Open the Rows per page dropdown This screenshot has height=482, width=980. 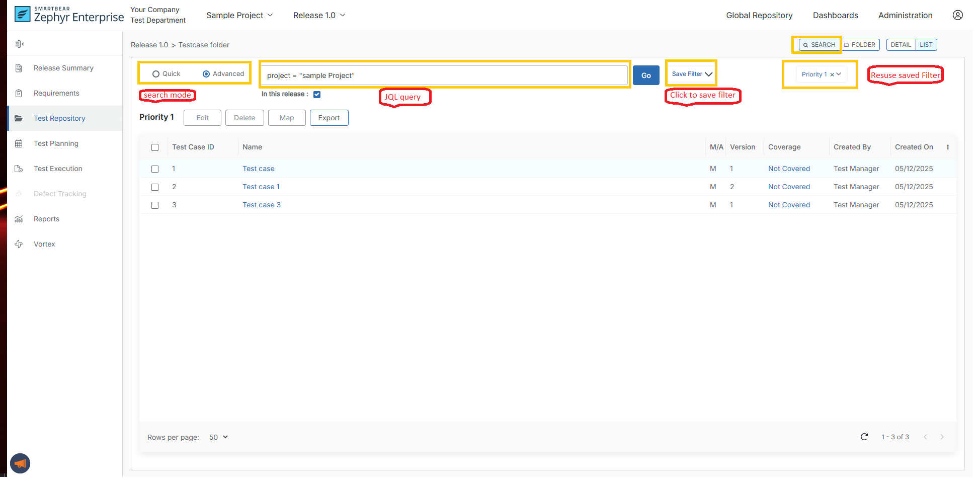click(x=218, y=437)
